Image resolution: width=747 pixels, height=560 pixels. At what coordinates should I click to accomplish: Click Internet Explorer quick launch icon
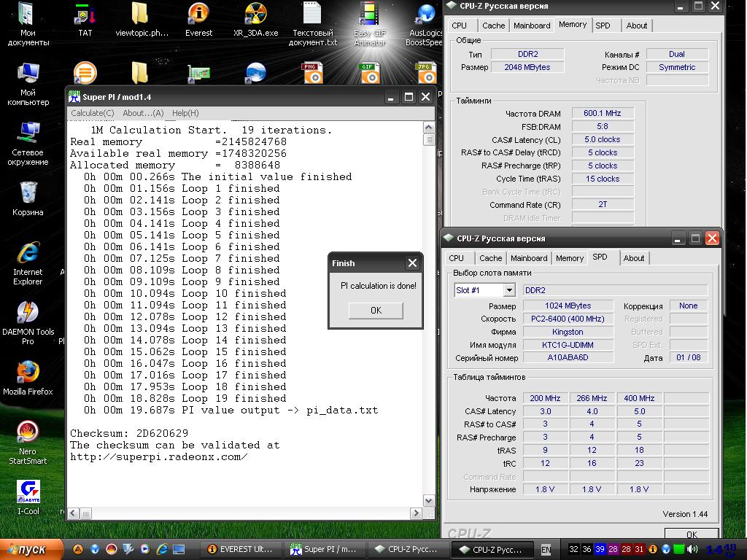[x=163, y=549]
